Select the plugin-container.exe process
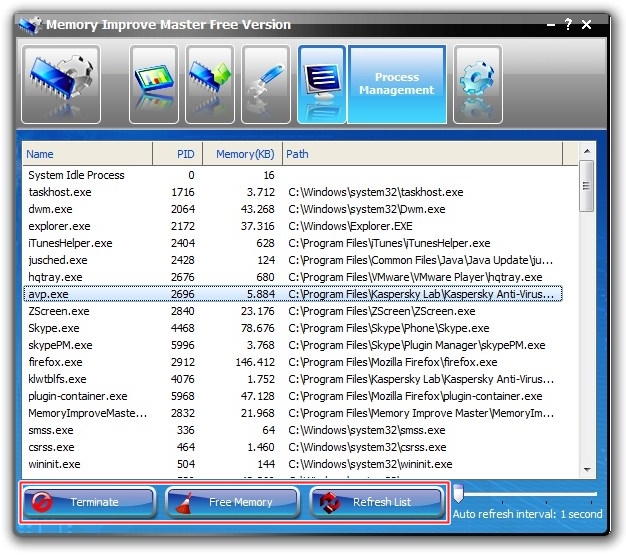 click(293, 396)
